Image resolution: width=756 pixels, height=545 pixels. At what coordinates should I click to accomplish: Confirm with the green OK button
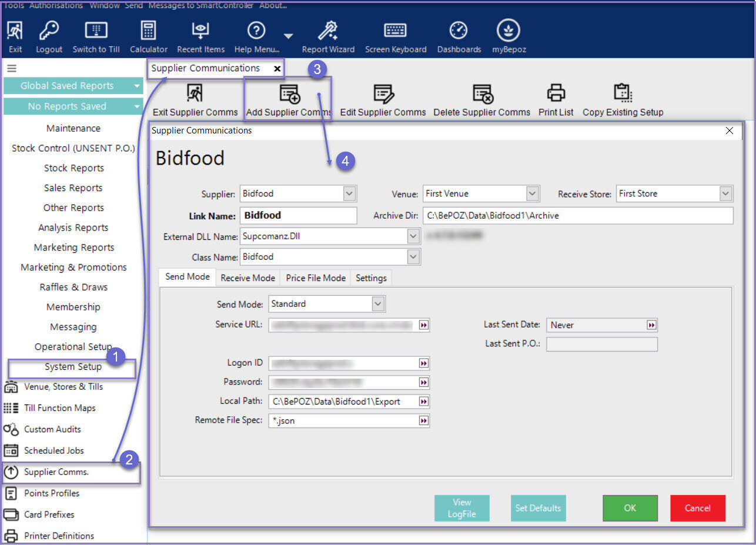[630, 508]
